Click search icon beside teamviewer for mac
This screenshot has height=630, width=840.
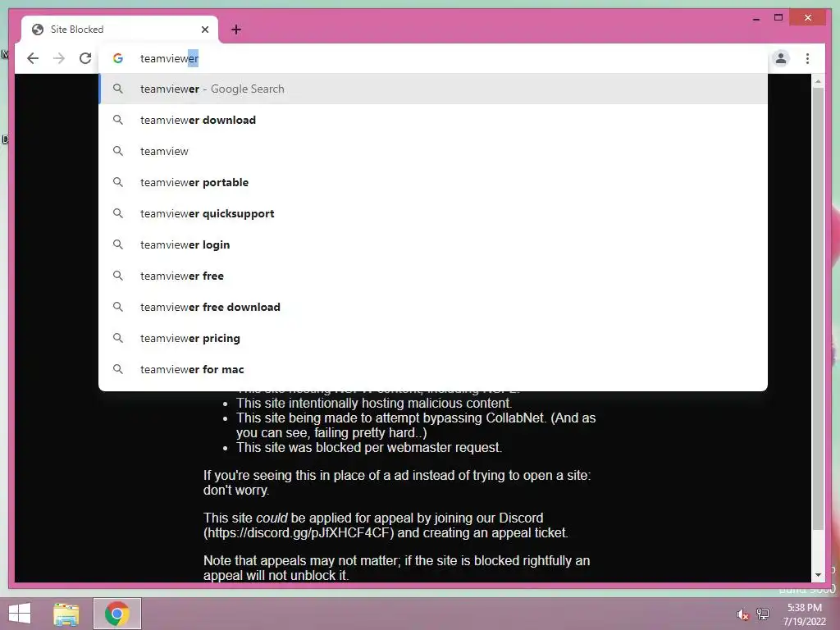[x=118, y=369]
